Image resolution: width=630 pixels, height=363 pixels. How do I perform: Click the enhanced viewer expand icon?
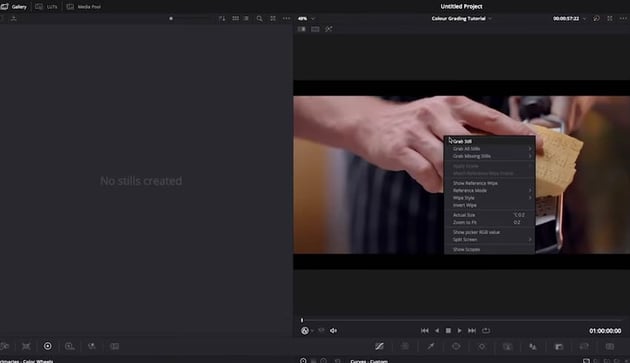(610, 18)
